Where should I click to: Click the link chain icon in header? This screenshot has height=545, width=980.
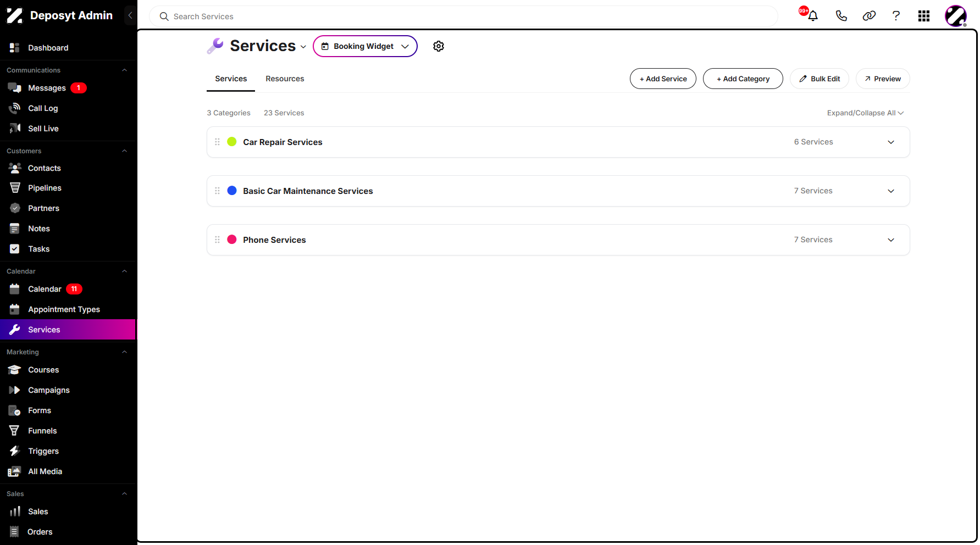point(869,16)
